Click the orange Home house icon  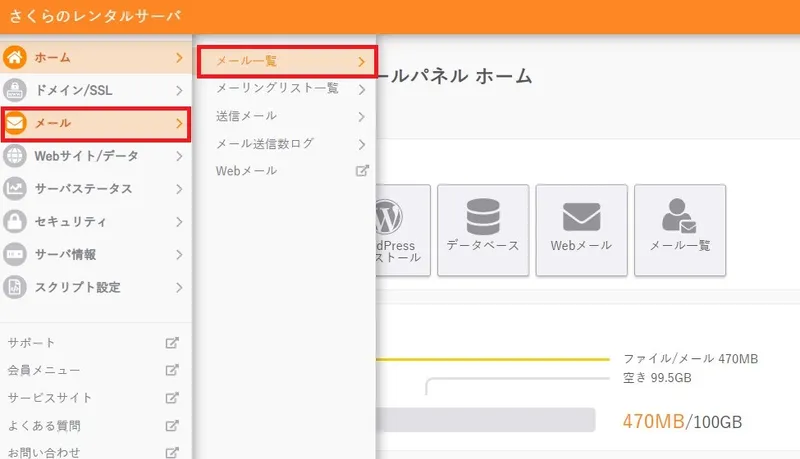(x=15, y=58)
